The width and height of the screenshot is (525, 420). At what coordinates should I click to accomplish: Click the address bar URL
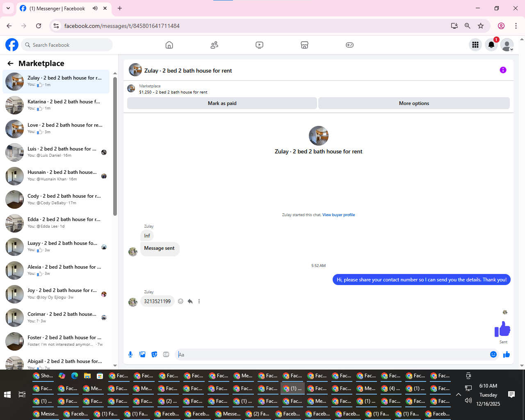click(x=122, y=26)
